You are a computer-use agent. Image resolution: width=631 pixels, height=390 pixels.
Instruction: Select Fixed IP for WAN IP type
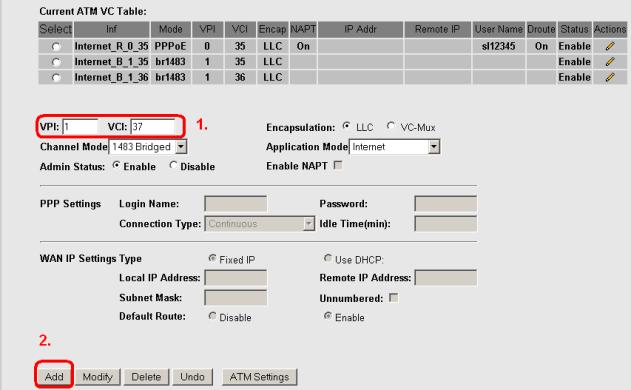(212, 258)
